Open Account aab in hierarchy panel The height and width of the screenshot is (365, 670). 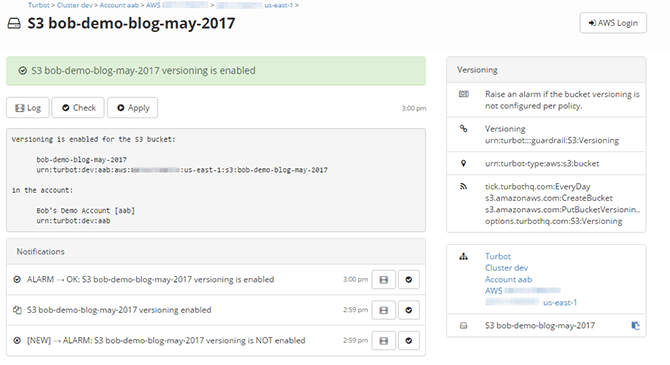[508, 280]
